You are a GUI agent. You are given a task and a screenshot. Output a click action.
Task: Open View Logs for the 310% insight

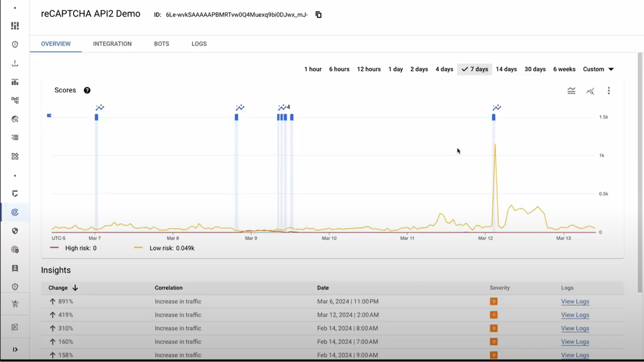[575, 328]
